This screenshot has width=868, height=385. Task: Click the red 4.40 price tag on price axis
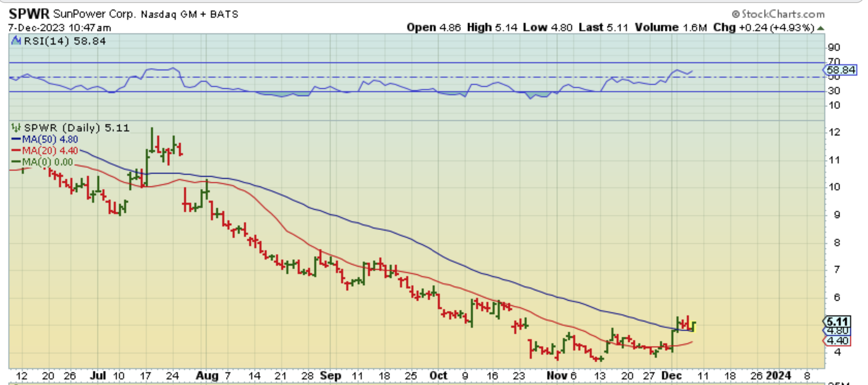(x=837, y=341)
